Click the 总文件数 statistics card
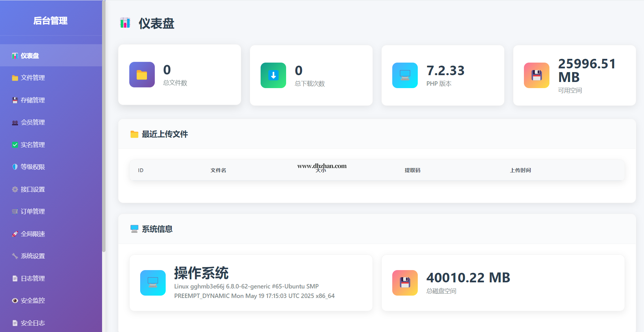This screenshot has height=332, width=644. [179, 75]
